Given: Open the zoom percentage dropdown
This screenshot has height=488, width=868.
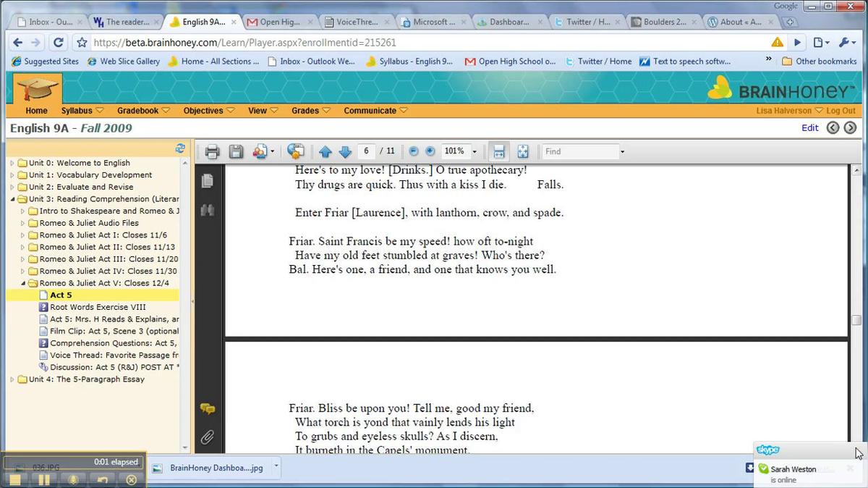Looking at the screenshot, I should pos(475,152).
